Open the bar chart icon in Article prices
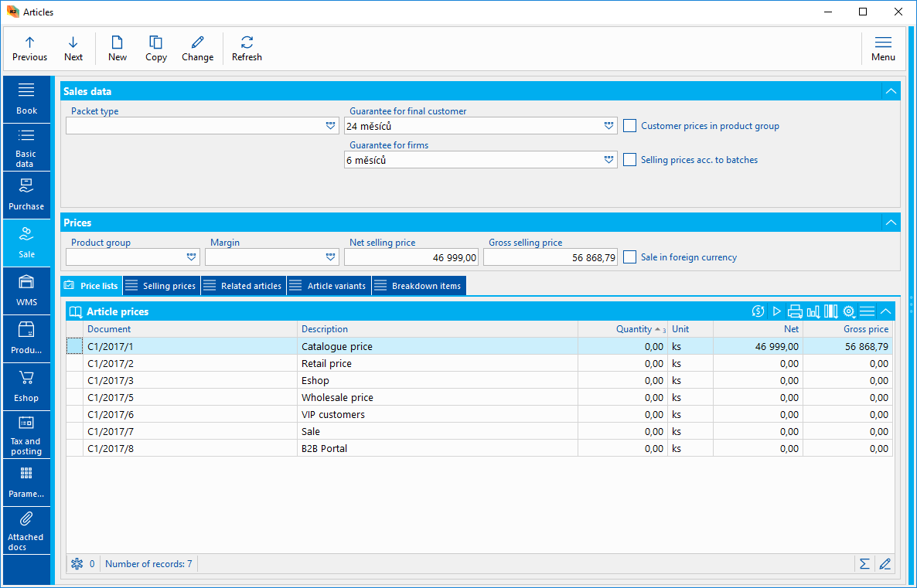 (813, 311)
